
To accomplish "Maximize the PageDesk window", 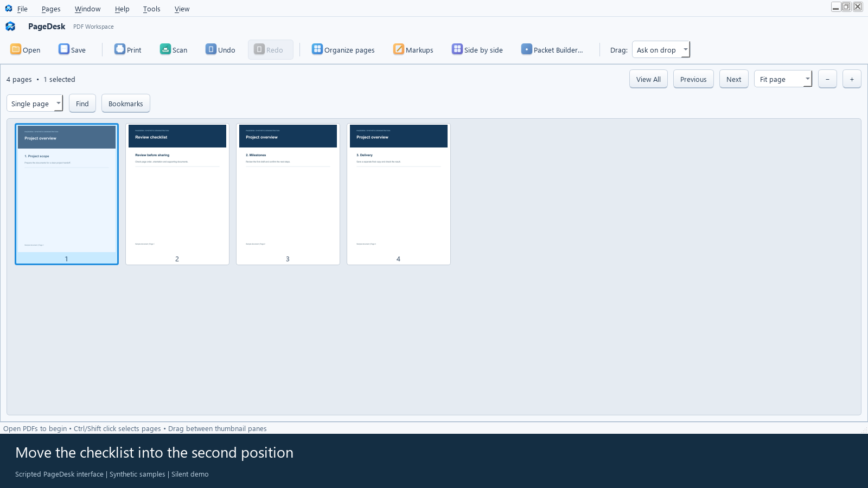I will (x=846, y=7).
